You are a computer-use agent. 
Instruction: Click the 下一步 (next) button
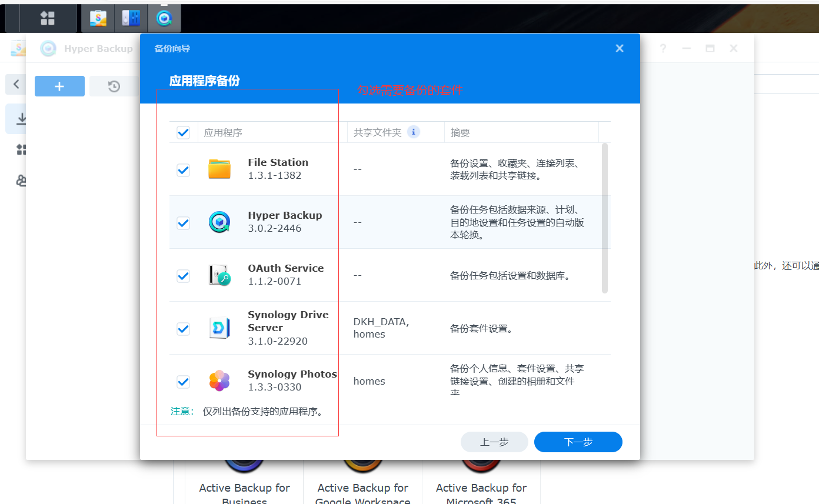(x=578, y=442)
